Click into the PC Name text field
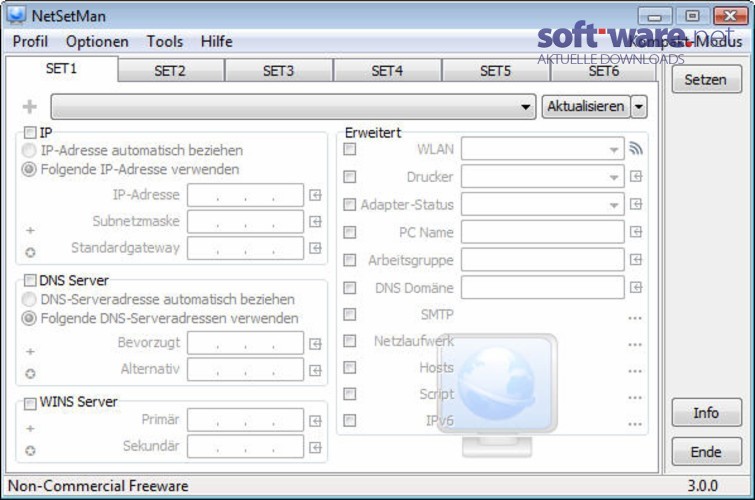This screenshot has height=500, width=755. tap(543, 232)
